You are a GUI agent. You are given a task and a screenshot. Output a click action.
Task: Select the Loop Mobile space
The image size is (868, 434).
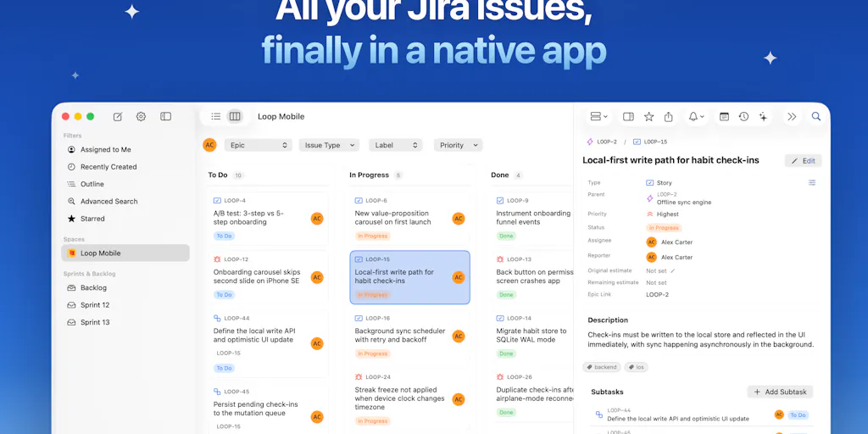point(125,253)
